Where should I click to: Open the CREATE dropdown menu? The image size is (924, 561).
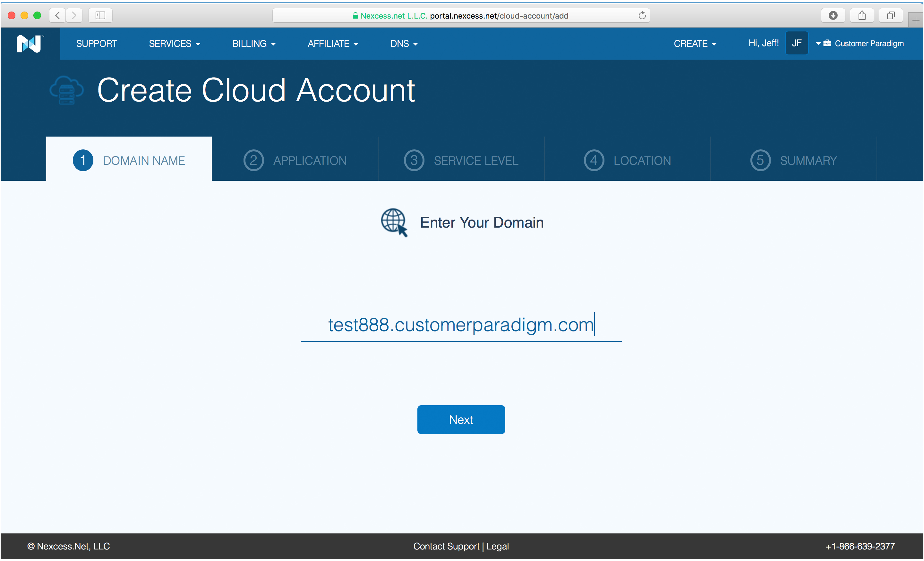pyautogui.click(x=695, y=44)
